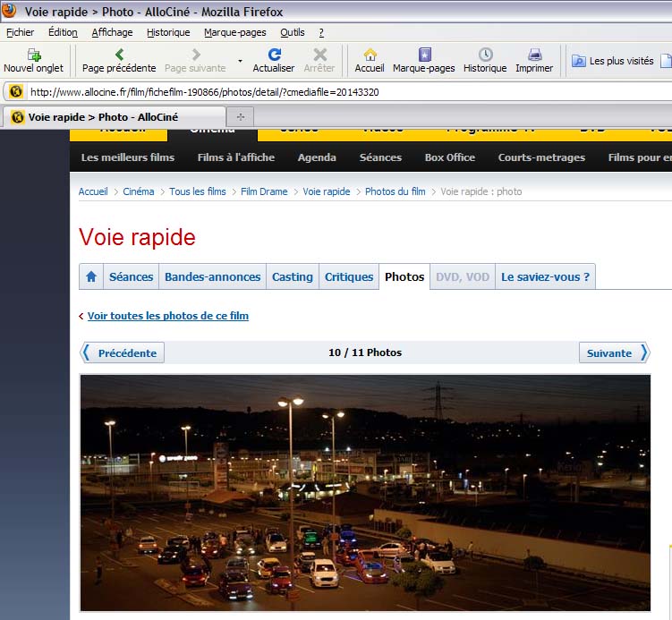The image size is (672, 620).
Task: Open the Box Office nav link
Action: (450, 157)
